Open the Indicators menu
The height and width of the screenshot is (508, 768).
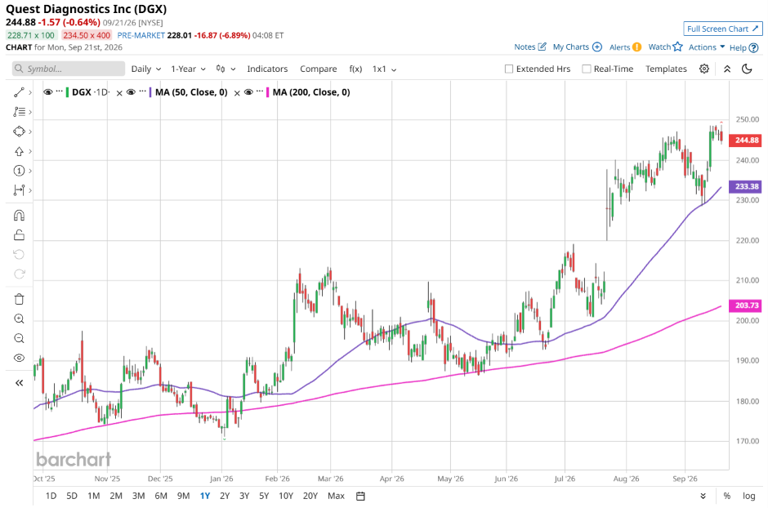pos(267,69)
